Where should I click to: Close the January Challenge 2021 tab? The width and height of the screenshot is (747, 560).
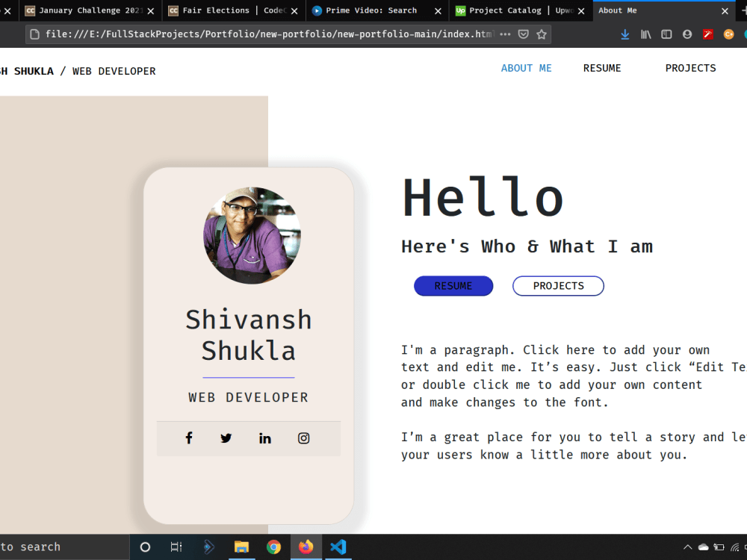coord(151,11)
